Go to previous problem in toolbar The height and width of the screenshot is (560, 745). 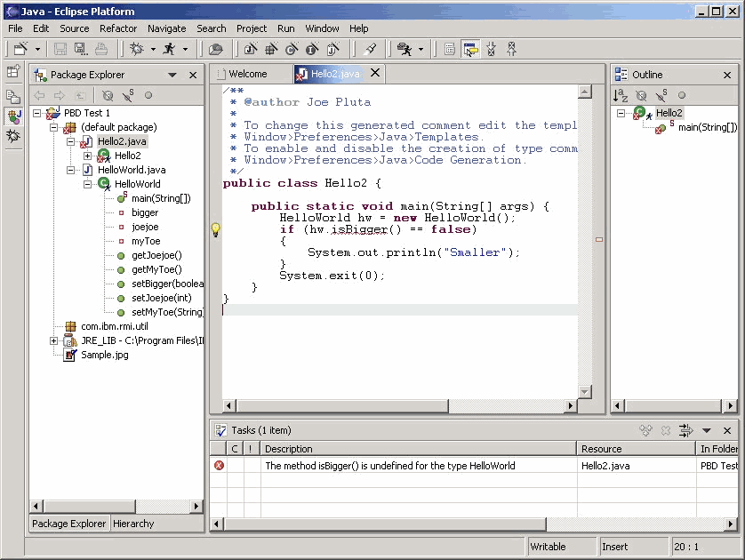pyautogui.click(x=512, y=49)
